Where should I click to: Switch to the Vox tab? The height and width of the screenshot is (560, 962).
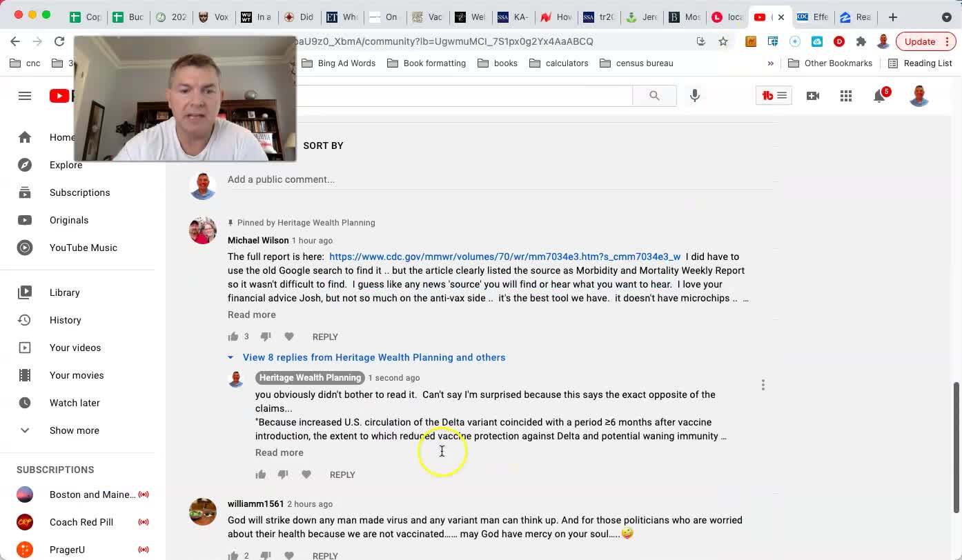point(213,17)
